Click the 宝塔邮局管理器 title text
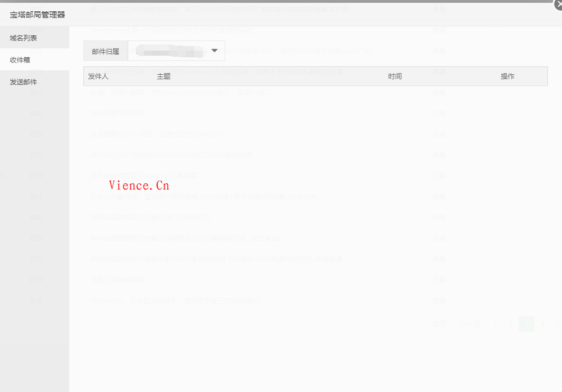Image resolution: width=562 pixels, height=392 pixels. point(37,15)
